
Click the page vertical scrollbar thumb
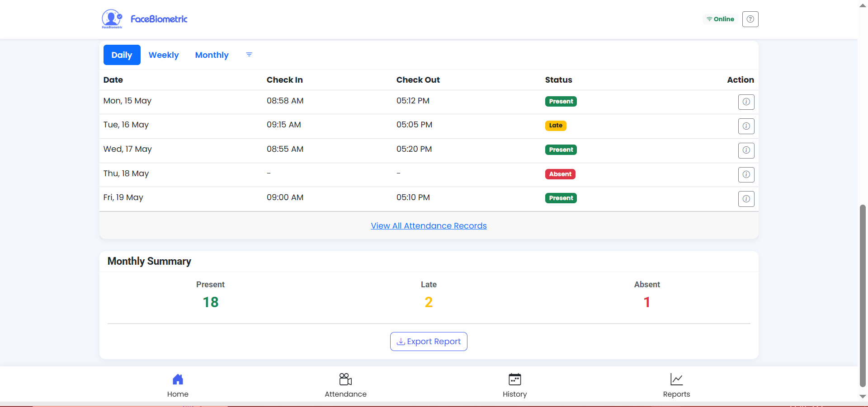click(863, 295)
